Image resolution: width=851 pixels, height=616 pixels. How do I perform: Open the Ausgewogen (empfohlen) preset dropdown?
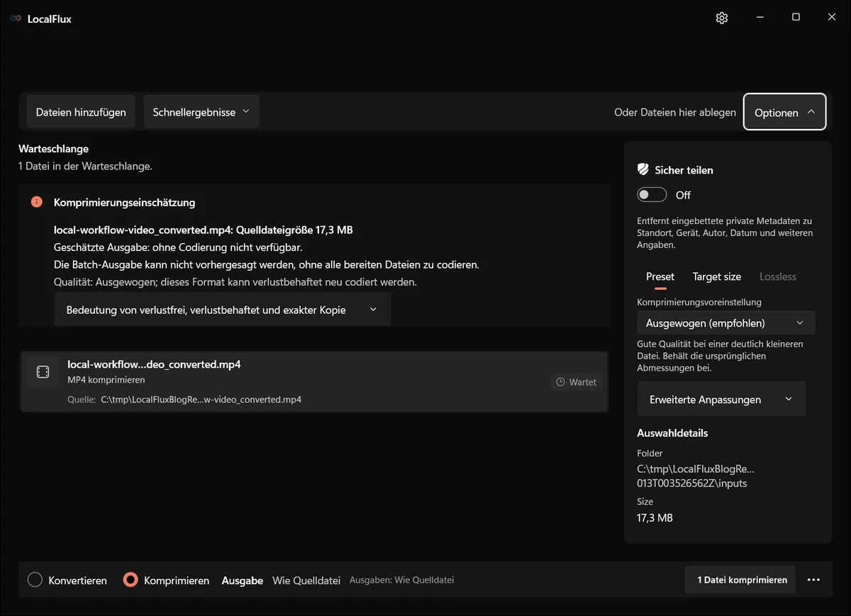(725, 323)
